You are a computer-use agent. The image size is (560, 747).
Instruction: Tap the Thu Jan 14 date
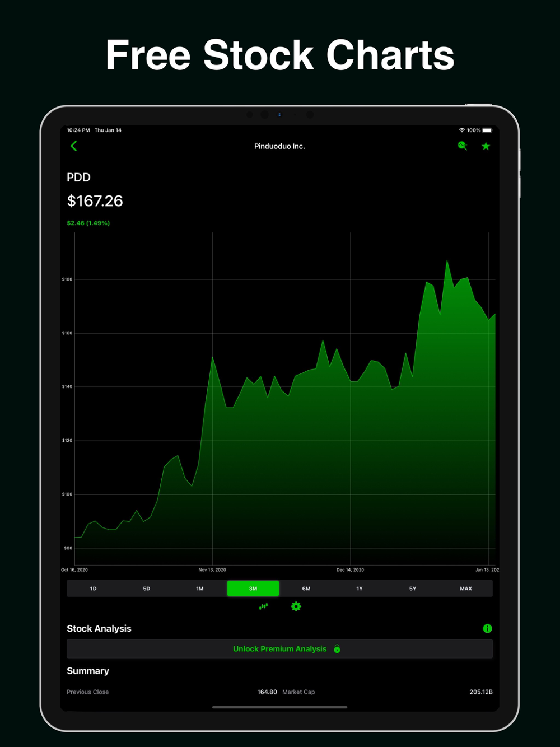(108, 130)
